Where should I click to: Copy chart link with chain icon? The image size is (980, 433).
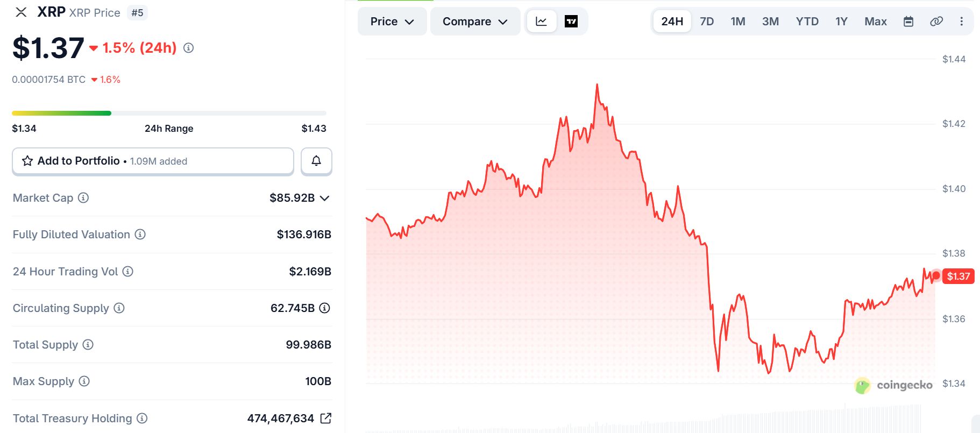[936, 22]
